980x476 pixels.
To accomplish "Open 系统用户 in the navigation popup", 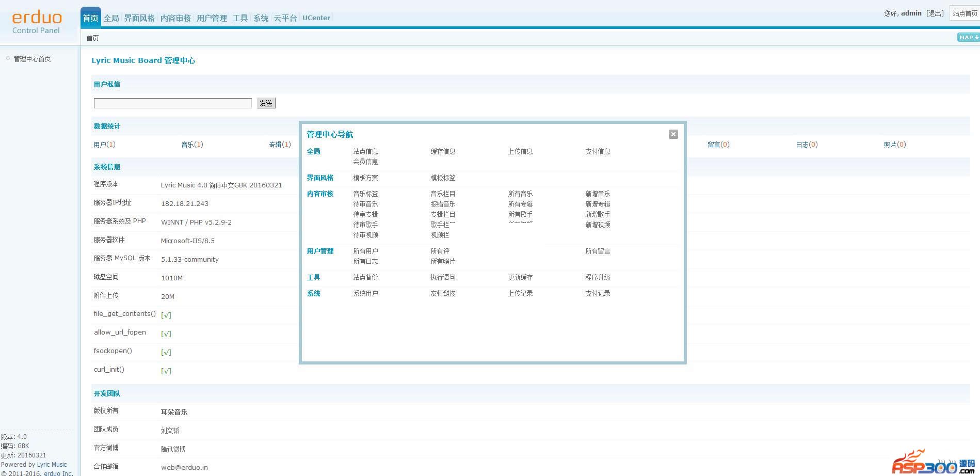I will pyautogui.click(x=365, y=293).
